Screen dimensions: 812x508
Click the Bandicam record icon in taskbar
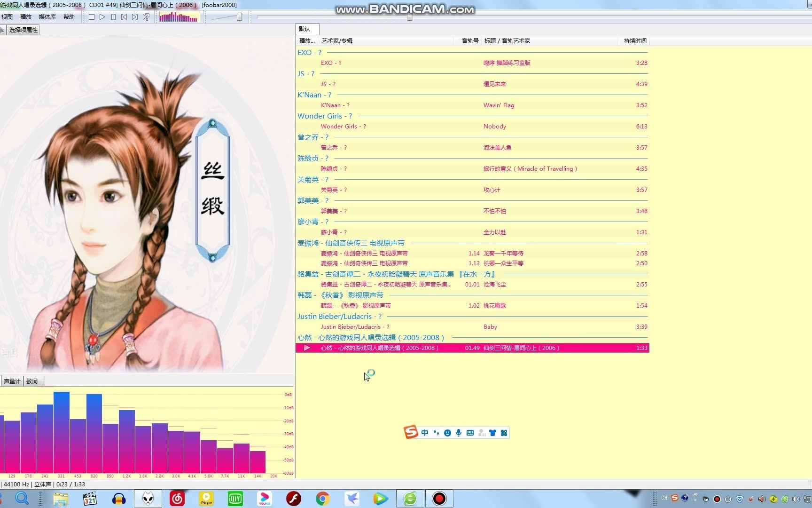tap(439, 499)
